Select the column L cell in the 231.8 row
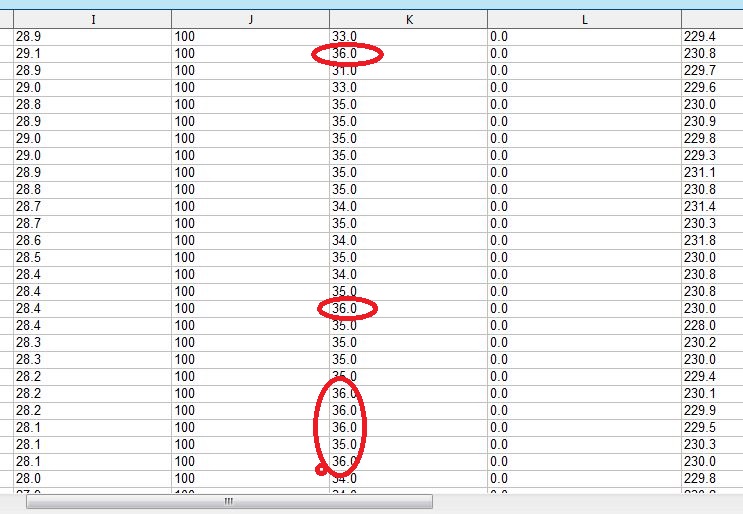The height and width of the screenshot is (514, 743). tap(584, 240)
